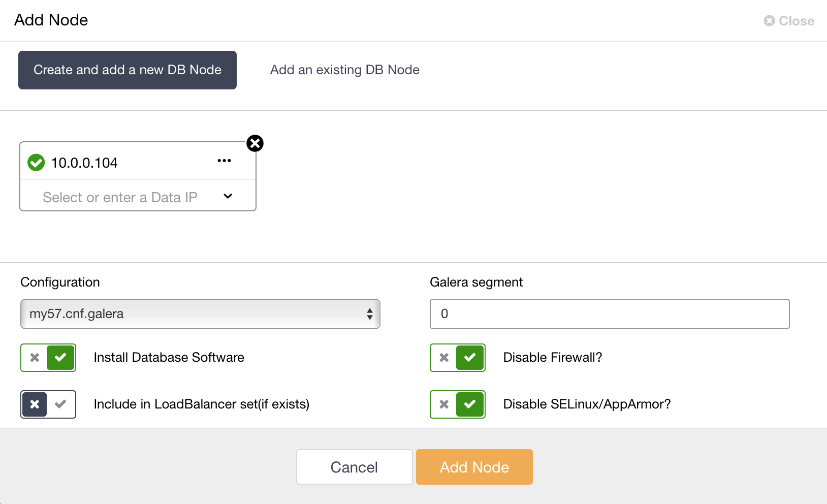
Task: Click the orange Add Node button
Action: coord(474,467)
